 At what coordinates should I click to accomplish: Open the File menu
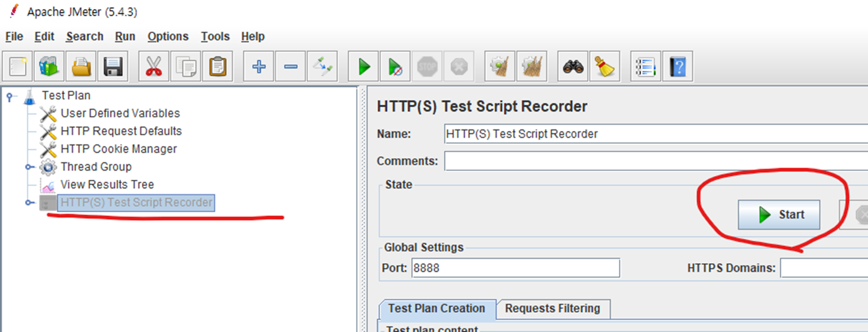pos(14,37)
